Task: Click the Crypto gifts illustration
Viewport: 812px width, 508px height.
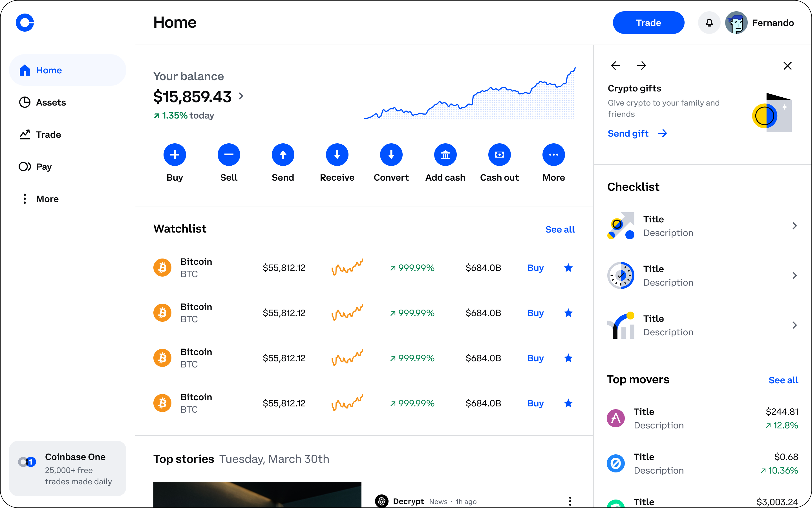Action: click(x=772, y=113)
